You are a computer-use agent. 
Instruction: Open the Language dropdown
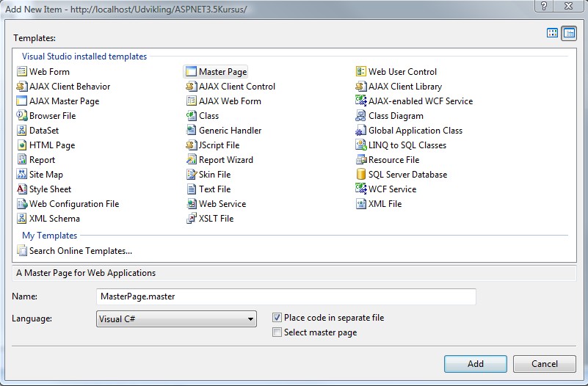click(x=176, y=319)
